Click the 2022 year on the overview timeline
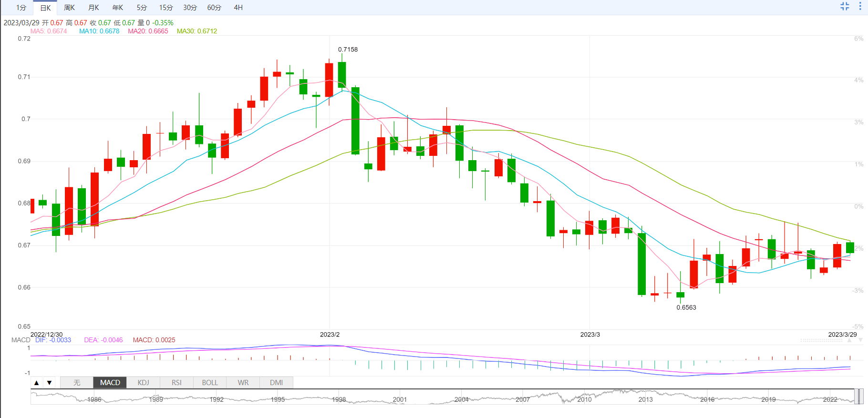This screenshot has height=418, width=868. pyautogui.click(x=830, y=399)
